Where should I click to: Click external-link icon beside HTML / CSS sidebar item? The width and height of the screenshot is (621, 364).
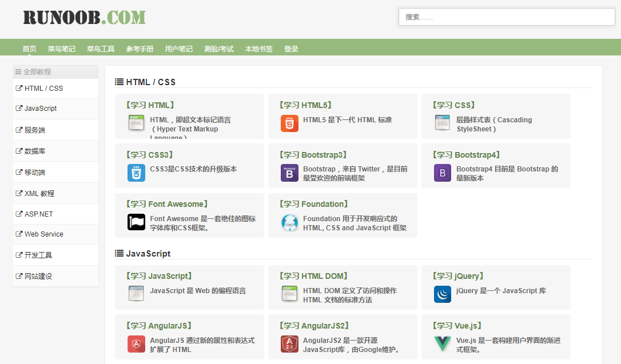click(x=19, y=88)
